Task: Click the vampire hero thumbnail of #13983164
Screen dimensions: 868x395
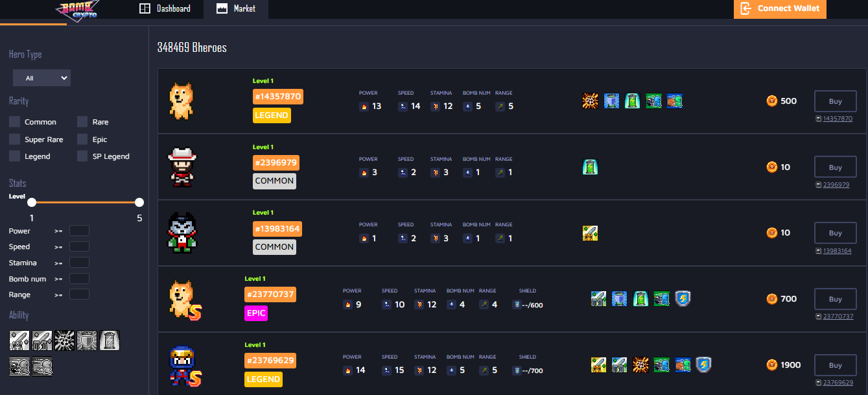Action: (x=181, y=233)
